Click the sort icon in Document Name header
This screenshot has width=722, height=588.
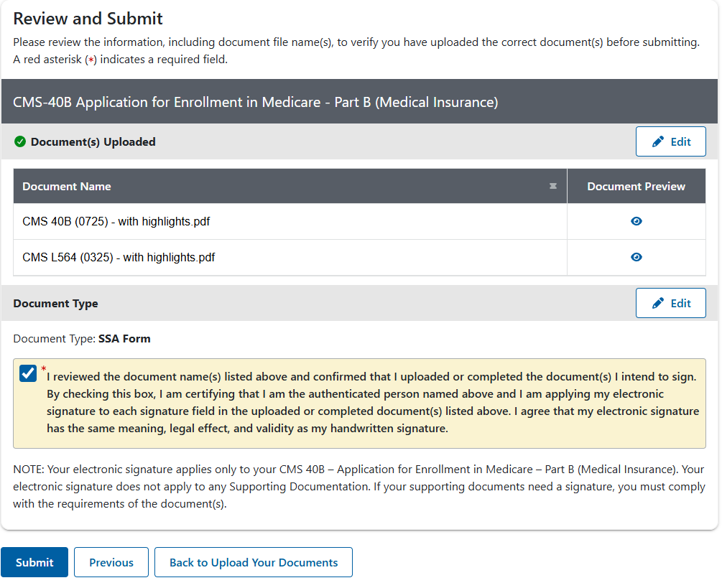point(553,187)
